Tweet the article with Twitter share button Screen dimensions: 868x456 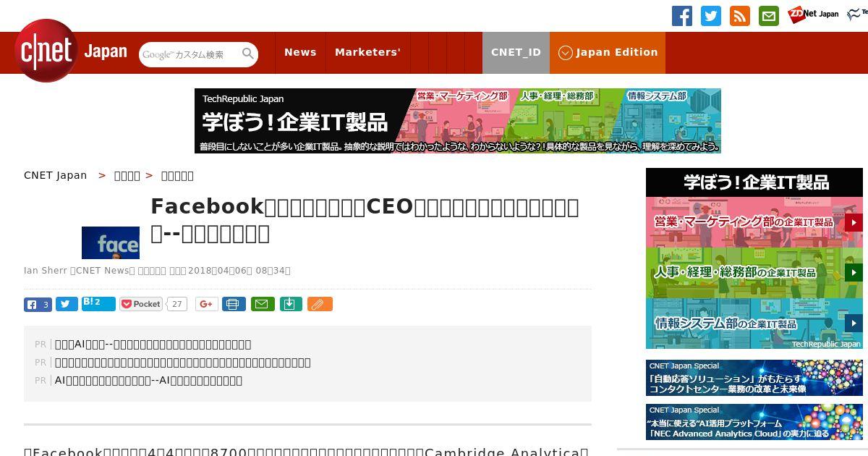coord(67,305)
